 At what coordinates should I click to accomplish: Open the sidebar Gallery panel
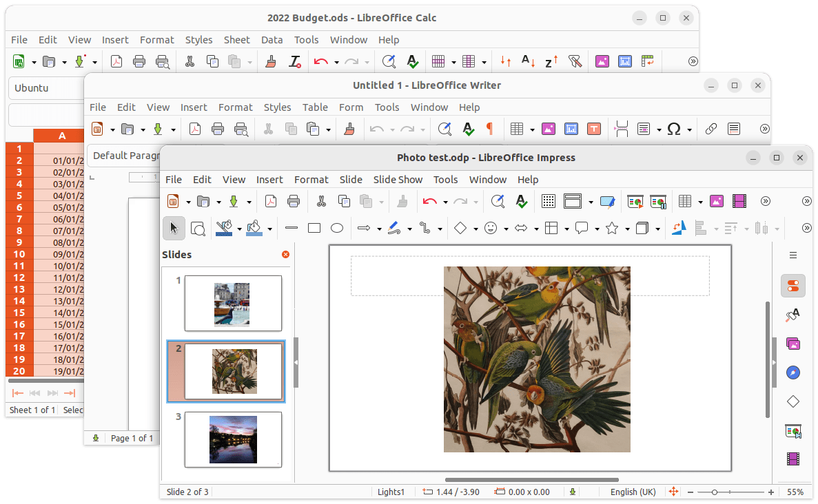click(793, 343)
